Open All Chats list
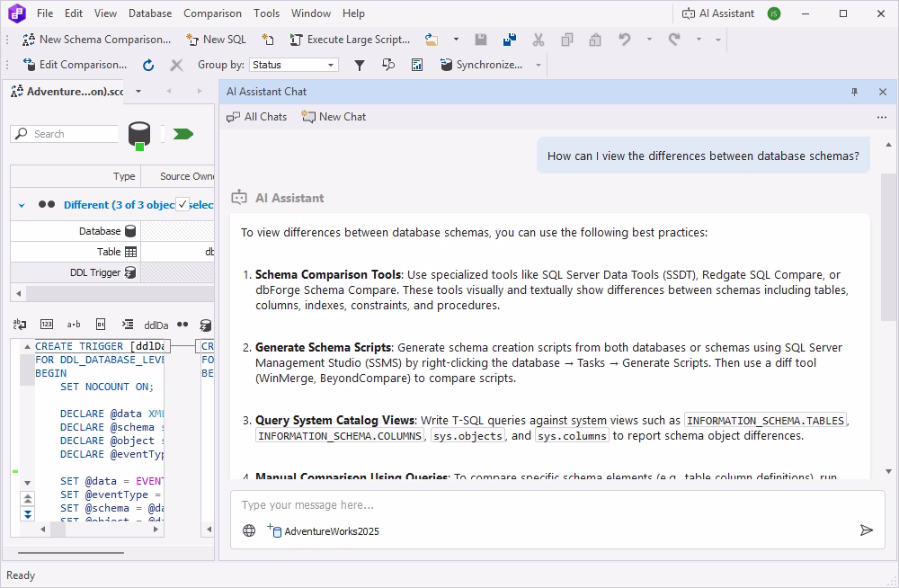 pyautogui.click(x=257, y=117)
